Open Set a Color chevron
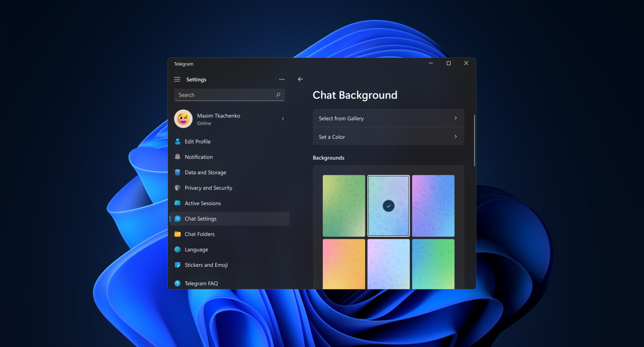Viewport: 644px width, 347px height. pyautogui.click(x=455, y=137)
